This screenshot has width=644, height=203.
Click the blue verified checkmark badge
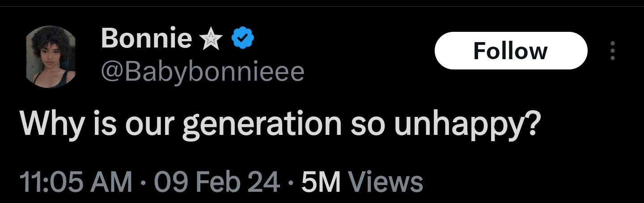point(243,39)
